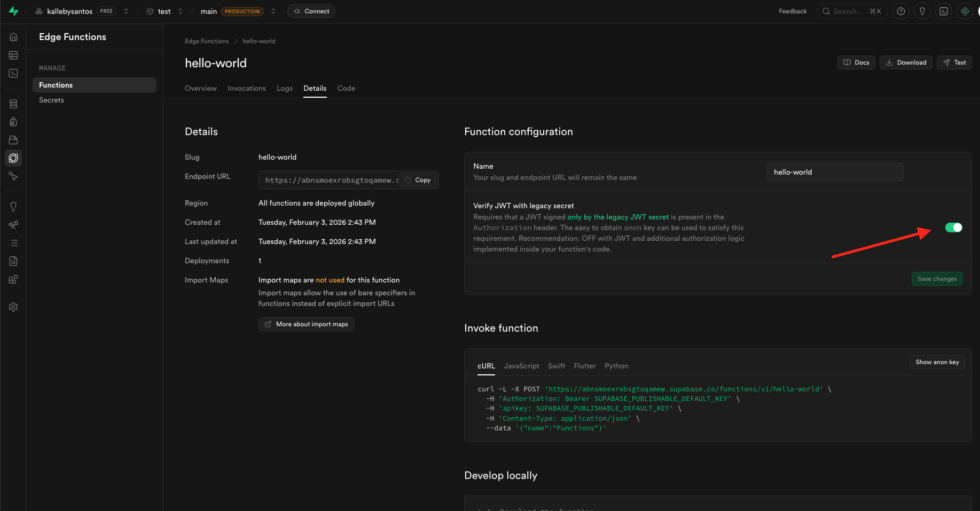The width and height of the screenshot is (980, 511).
Task: Select the JavaScript invoke example tab
Action: tap(521, 366)
